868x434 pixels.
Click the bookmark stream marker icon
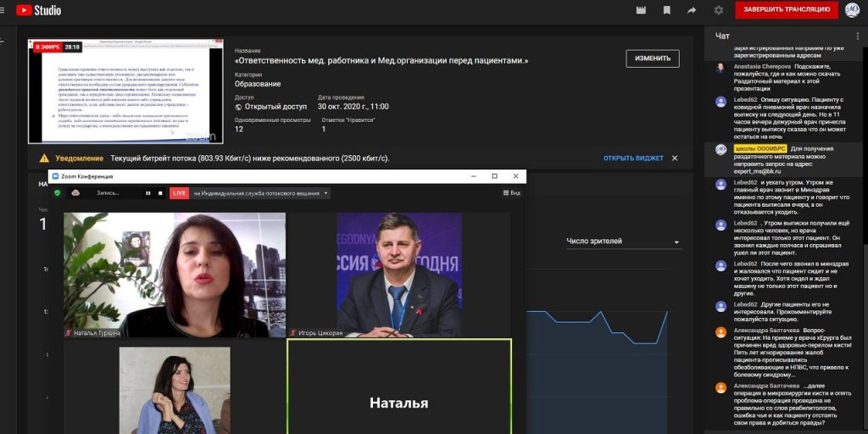pos(667,10)
